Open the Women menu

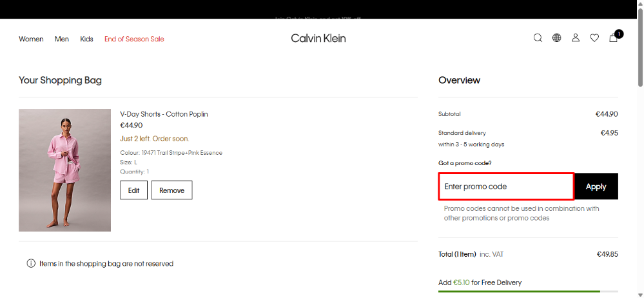tap(31, 39)
